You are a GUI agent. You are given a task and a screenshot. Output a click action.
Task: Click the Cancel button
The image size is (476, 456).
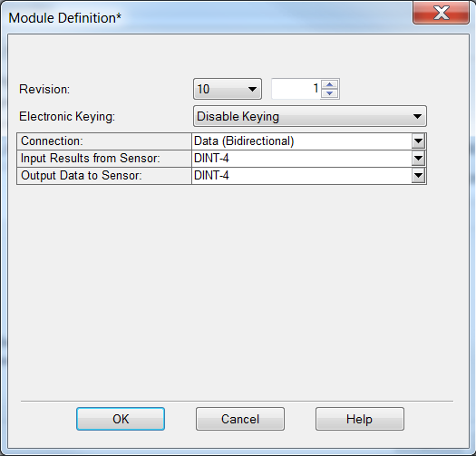click(x=240, y=419)
